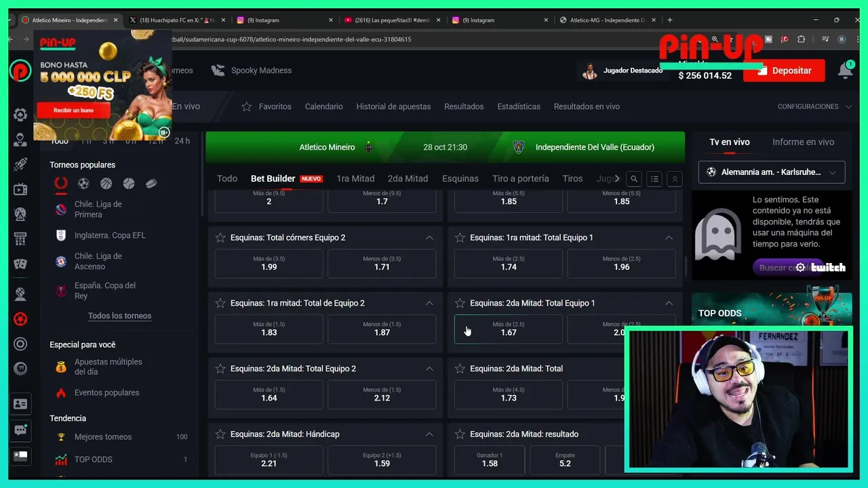Select the laurel wreath sport filter icon
The image size is (868, 488).
(61, 183)
